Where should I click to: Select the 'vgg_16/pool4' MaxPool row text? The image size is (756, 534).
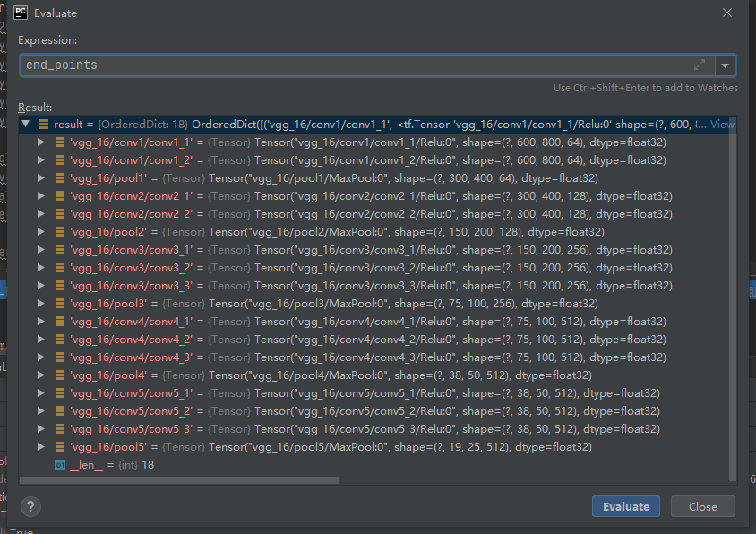331,375
